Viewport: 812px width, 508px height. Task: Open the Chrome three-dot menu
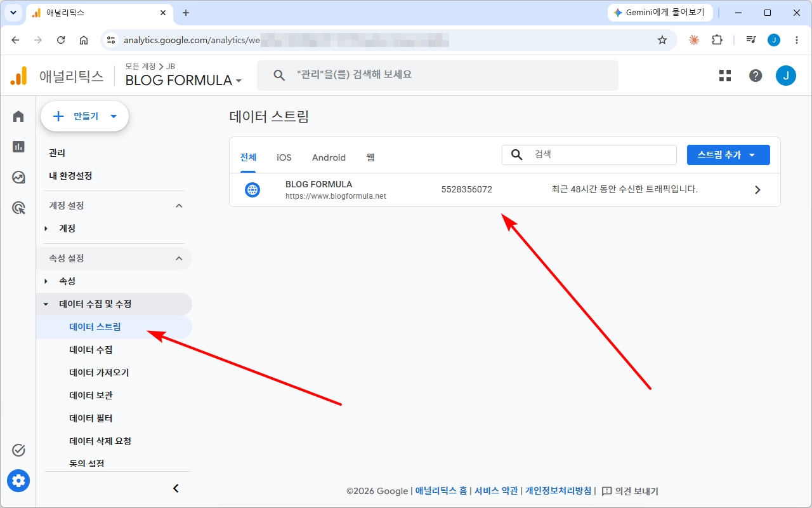pos(797,40)
